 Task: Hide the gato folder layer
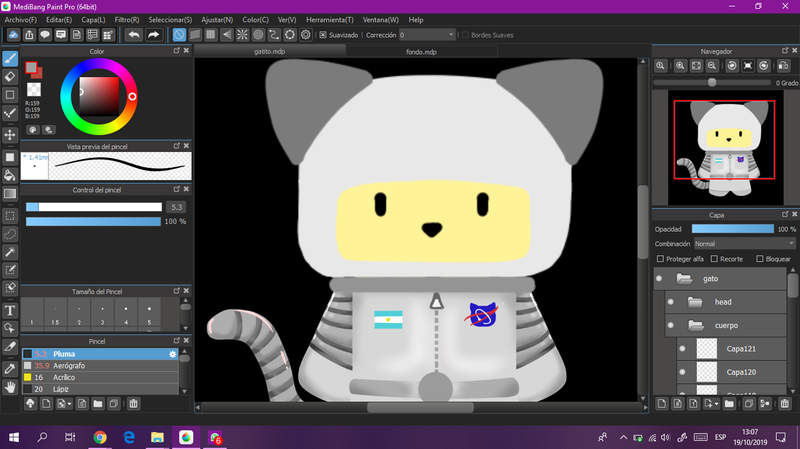659,279
